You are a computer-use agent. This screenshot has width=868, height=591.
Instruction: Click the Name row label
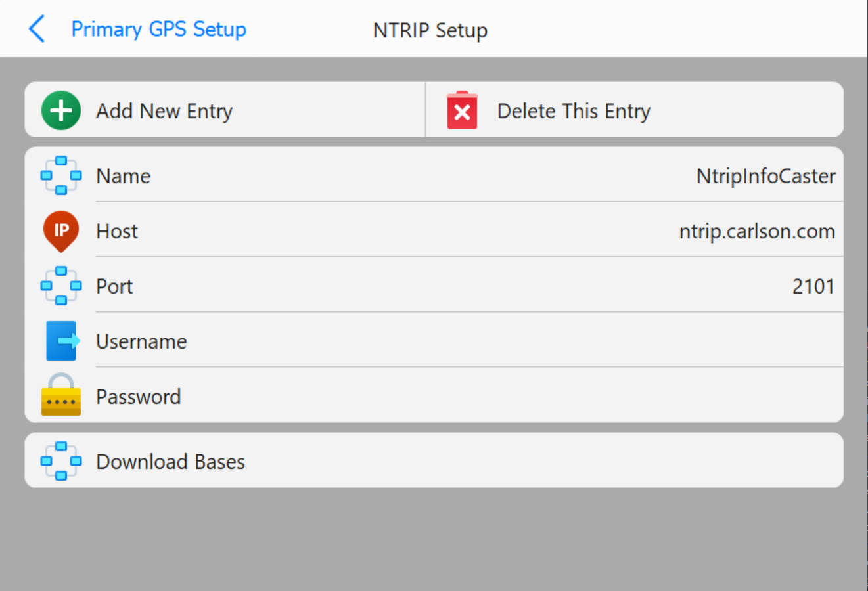click(124, 176)
